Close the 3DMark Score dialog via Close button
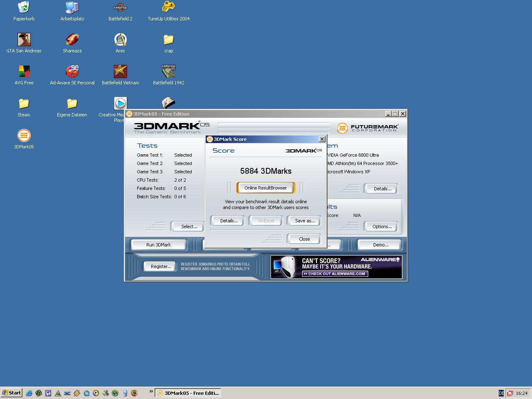This screenshot has width=532, height=399. click(304, 239)
